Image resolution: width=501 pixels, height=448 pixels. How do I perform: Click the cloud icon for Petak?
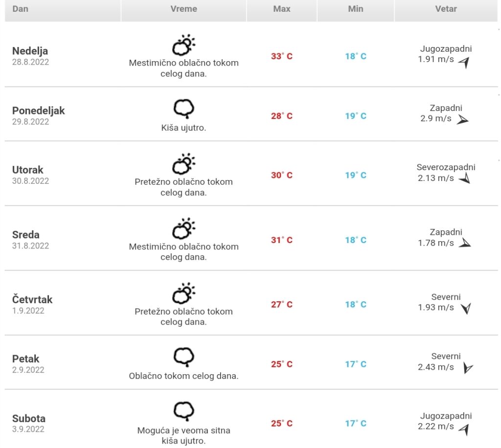point(184,358)
